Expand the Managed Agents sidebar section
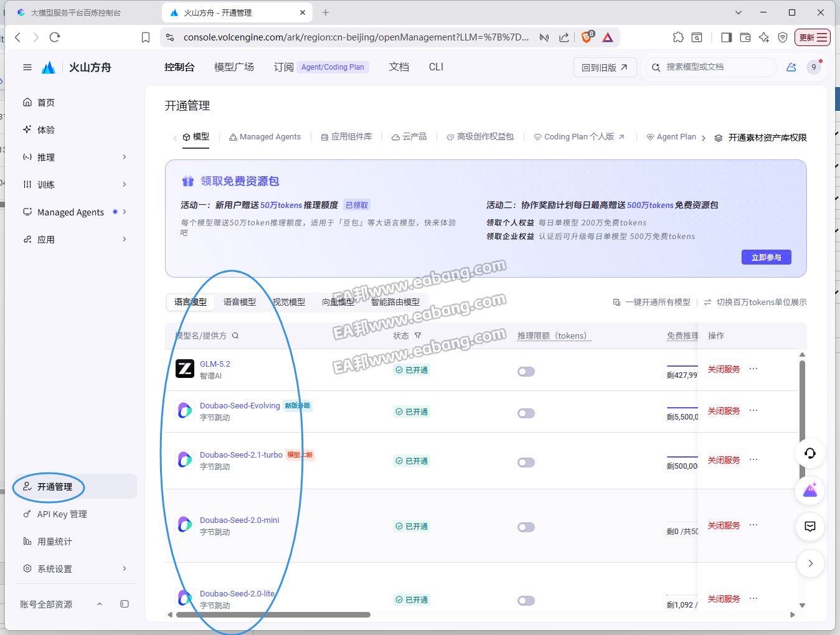The image size is (840, 635). coord(75,212)
